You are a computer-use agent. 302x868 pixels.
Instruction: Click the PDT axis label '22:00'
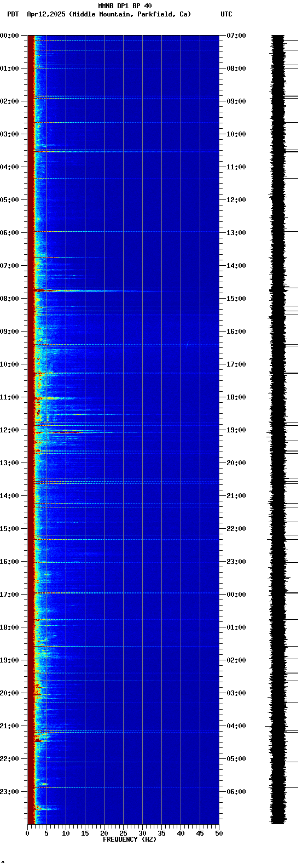point(9,759)
